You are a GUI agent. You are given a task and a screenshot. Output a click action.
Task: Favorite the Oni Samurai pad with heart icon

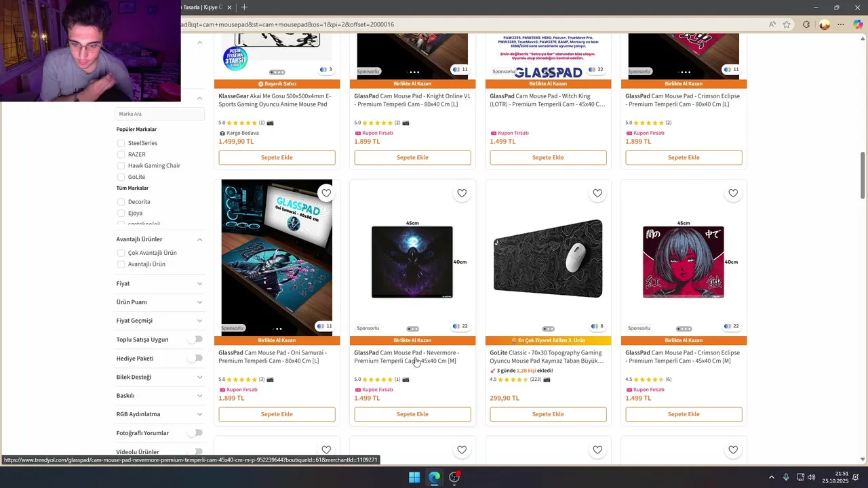(326, 193)
